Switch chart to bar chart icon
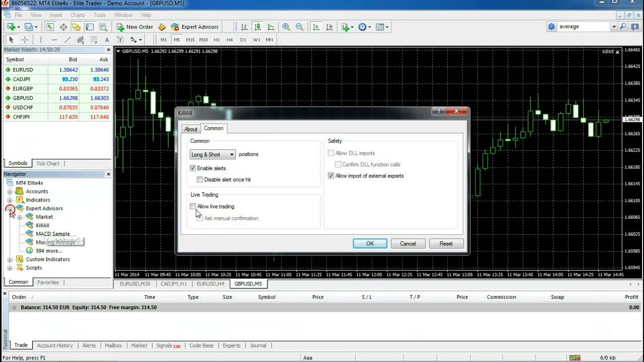 pos(244,27)
